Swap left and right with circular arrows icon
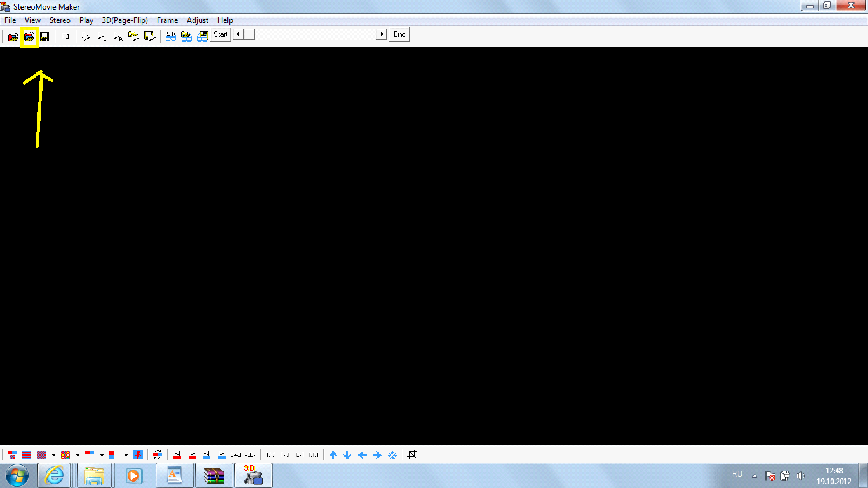The height and width of the screenshot is (488, 868). 158,455
